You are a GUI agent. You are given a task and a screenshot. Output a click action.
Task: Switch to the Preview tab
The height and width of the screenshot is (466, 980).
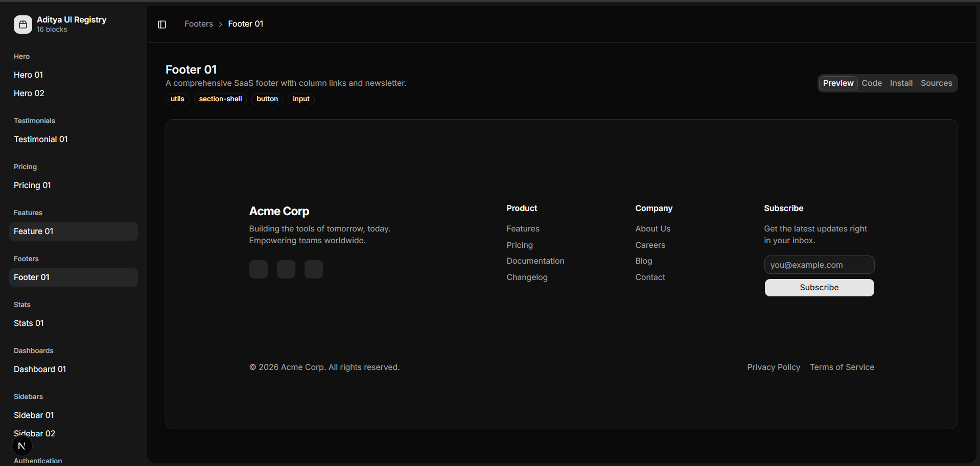tap(838, 83)
